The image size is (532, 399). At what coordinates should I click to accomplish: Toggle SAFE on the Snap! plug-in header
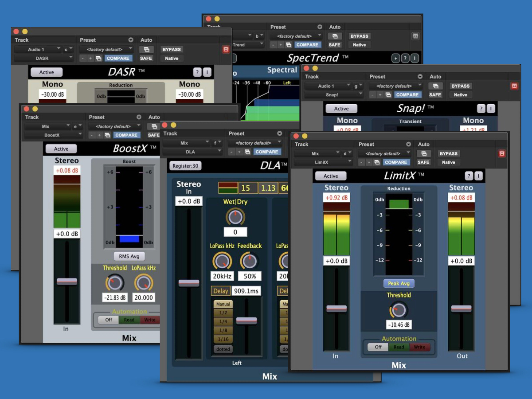tap(435, 94)
